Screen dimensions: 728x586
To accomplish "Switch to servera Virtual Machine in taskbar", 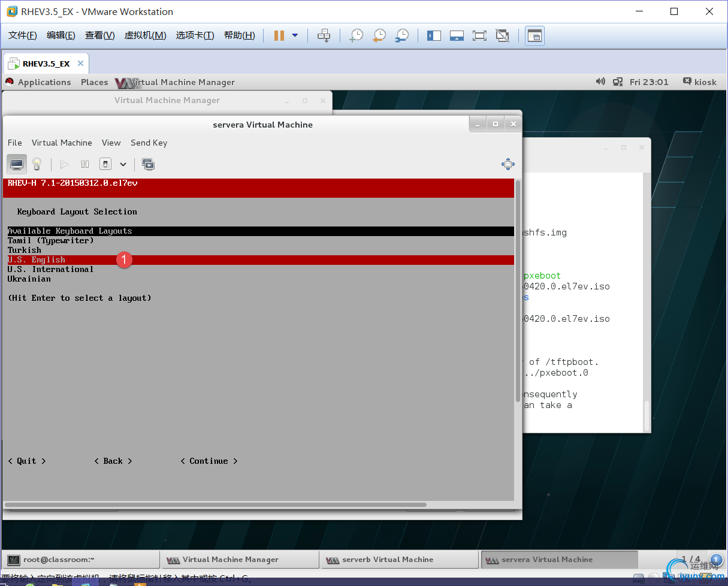I will pyautogui.click(x=560, y=560).
